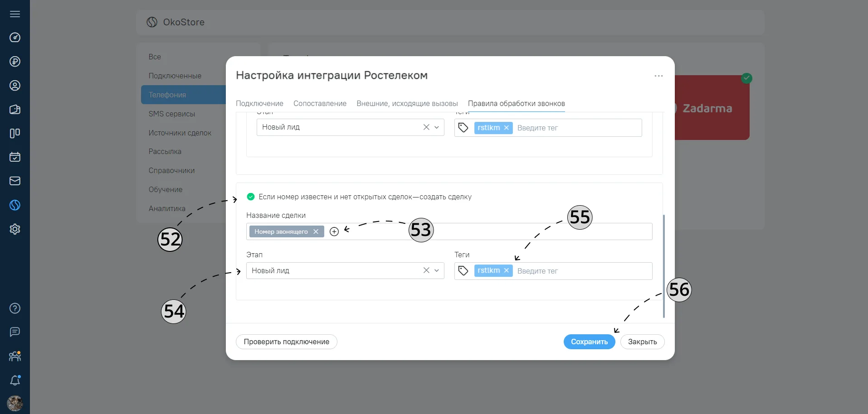This screenshot has height=414, width=868.
Task: Open the notifications bell icon
Action: coord(15,380)
